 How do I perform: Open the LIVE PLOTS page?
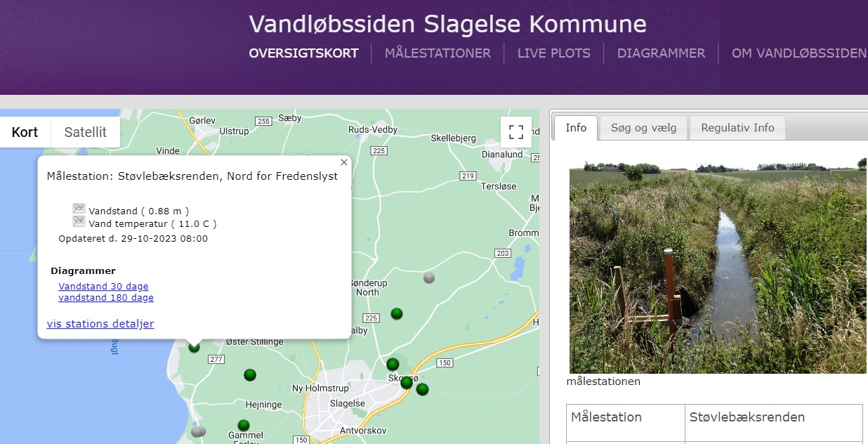[x=553, y=53]
